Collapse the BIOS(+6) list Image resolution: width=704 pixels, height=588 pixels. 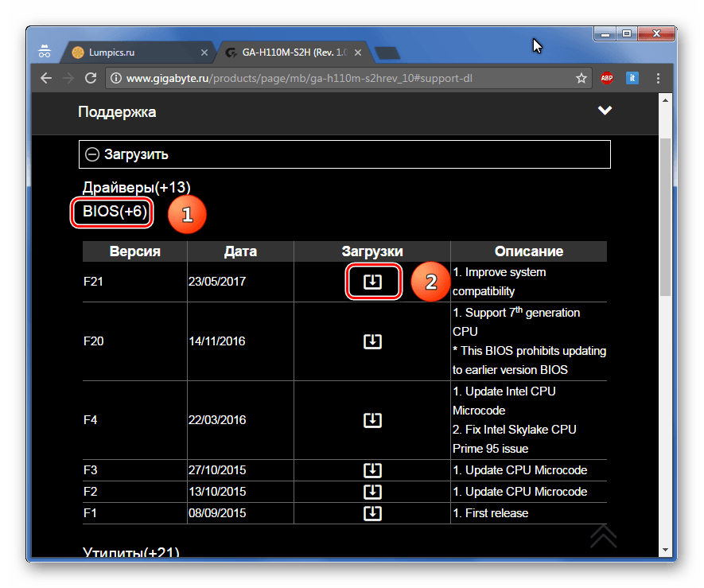click(115, 212)
